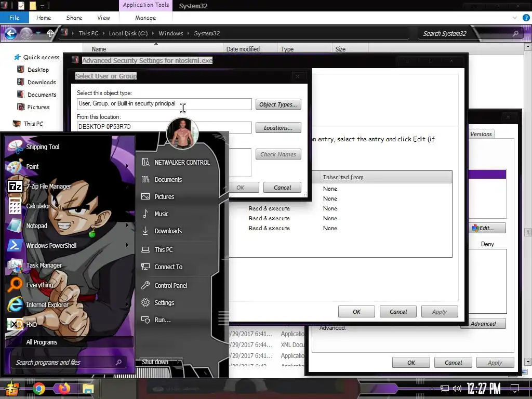
Task: Expand the Explorer ribbon chevron
Action: tap(515, 17)
